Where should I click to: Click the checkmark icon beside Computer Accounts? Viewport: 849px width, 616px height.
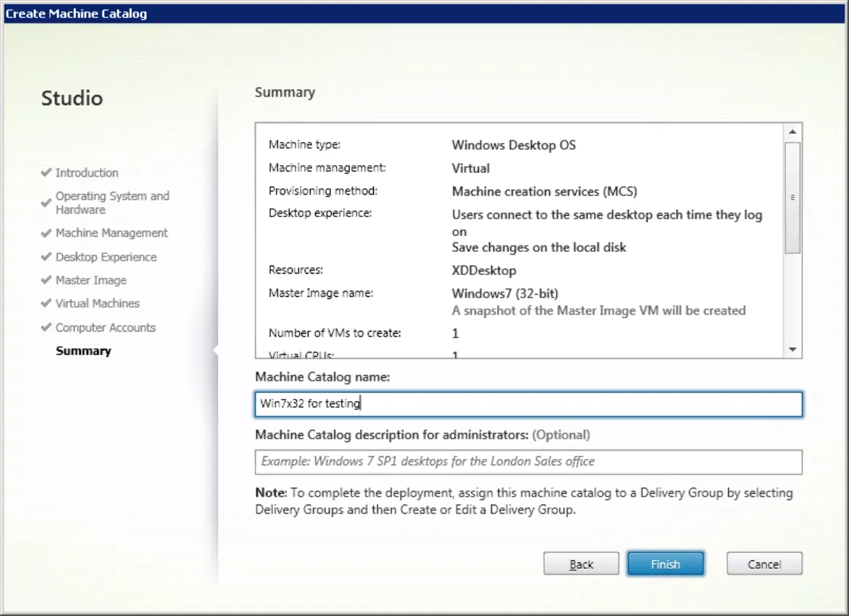[46, 327]
